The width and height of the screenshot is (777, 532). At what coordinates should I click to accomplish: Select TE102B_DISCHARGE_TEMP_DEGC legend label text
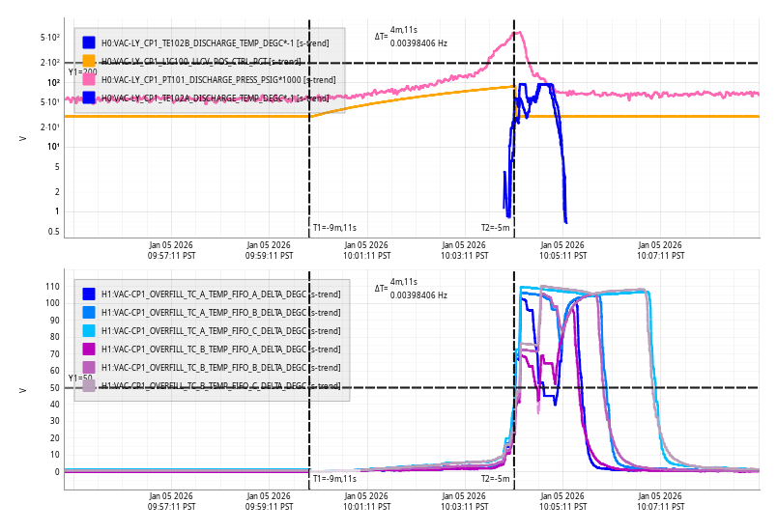click(x=214, y=42)
